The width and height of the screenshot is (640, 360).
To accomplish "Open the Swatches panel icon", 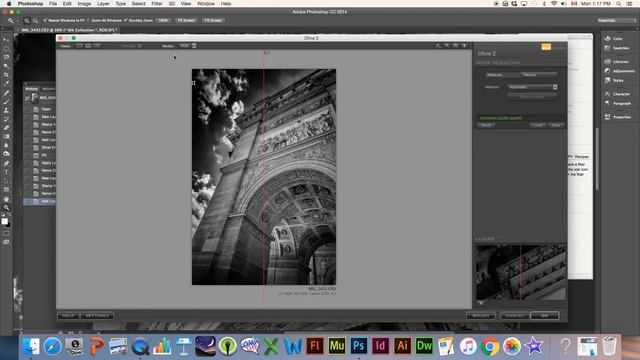I will [x=607, y=48].
